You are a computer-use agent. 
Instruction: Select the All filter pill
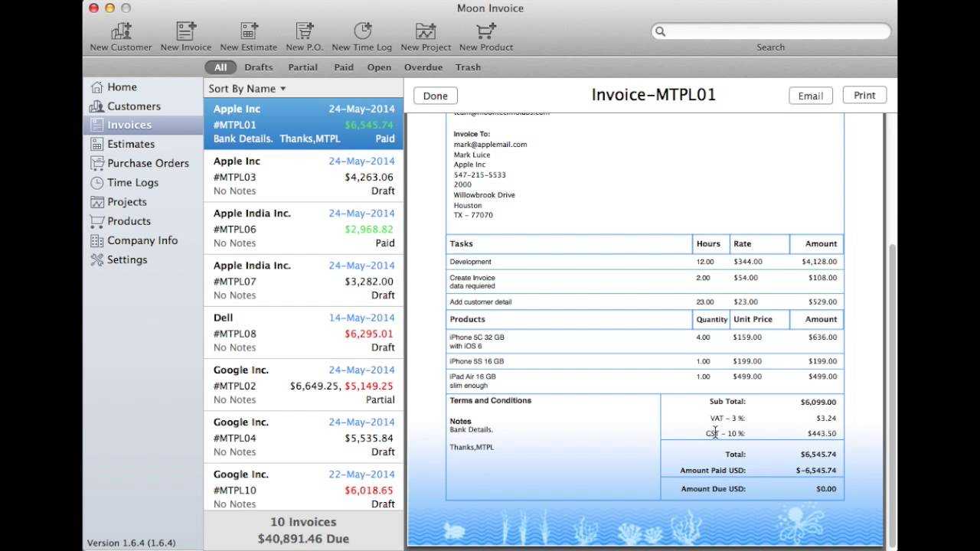(x=220, y=67)
